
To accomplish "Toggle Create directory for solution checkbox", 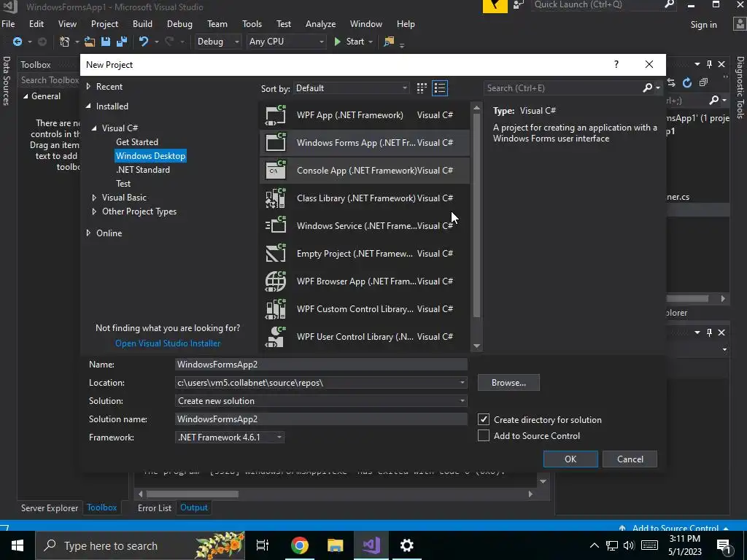I will click(484, 419).
